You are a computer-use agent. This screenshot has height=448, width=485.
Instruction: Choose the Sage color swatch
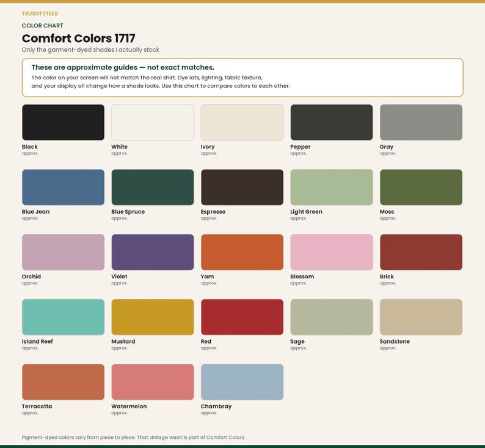coord(332,317)
